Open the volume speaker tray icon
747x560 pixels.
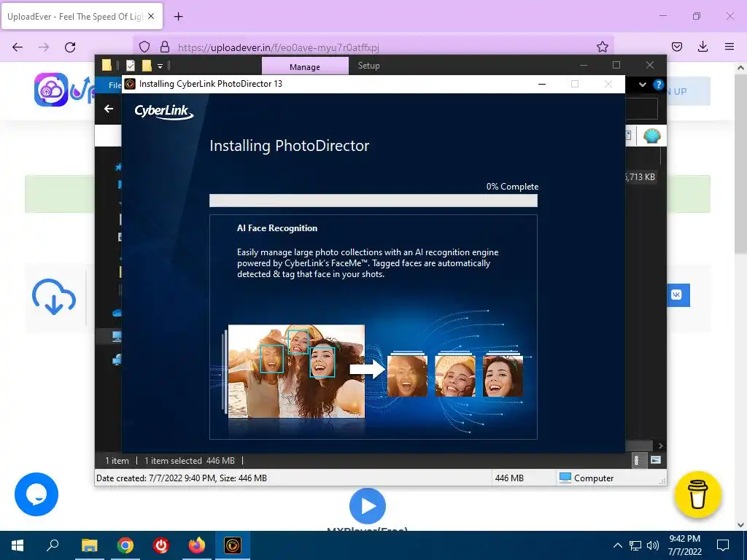click(x=653, y=545)
